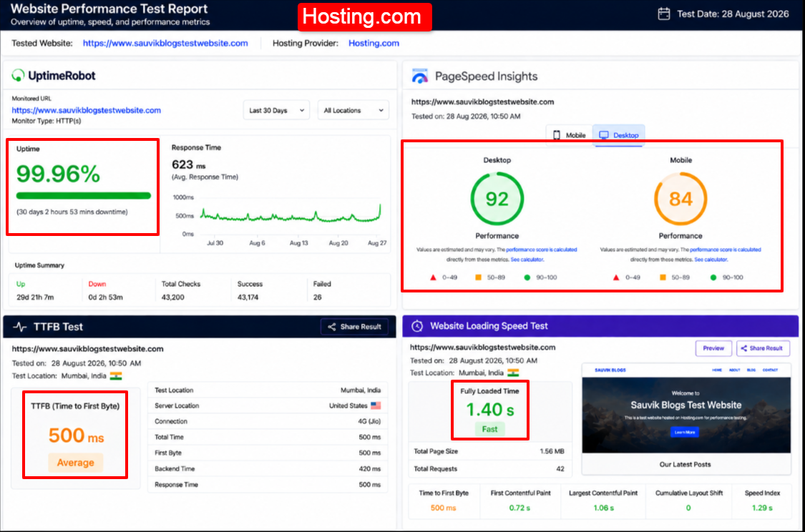Click Learn More button in site preview
The image size is (805, 532).
point(685,432)
